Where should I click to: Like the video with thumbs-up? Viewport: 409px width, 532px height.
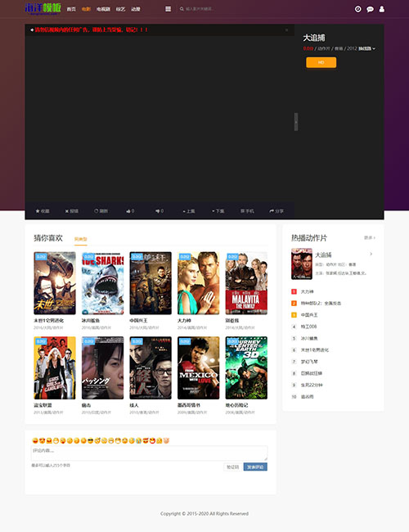pyautogui.click(x=128, y=211)
